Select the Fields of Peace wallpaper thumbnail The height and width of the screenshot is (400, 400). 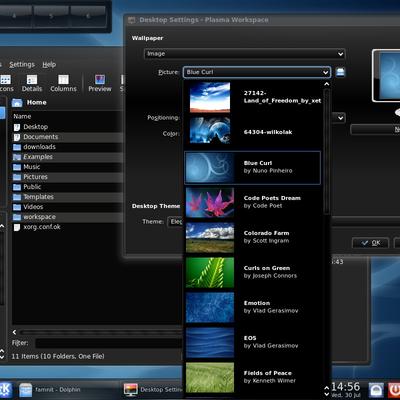point(210,377)
